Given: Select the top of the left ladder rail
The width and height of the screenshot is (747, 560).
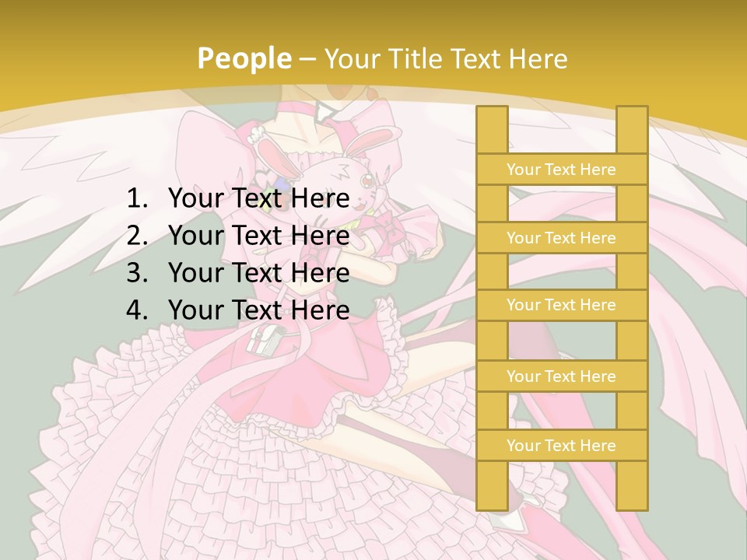Looking at the screenshot, I should pyautogui.click(x=493, y=130).
